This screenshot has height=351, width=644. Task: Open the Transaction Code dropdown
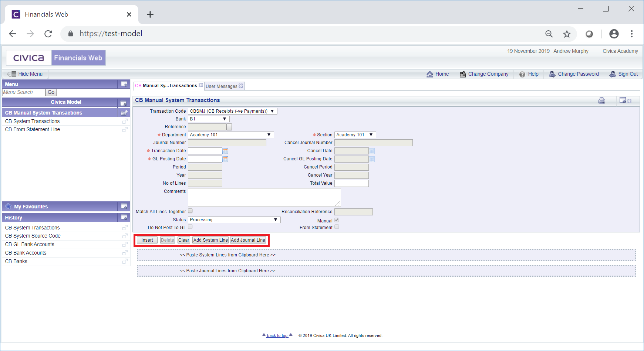[233, 111]
